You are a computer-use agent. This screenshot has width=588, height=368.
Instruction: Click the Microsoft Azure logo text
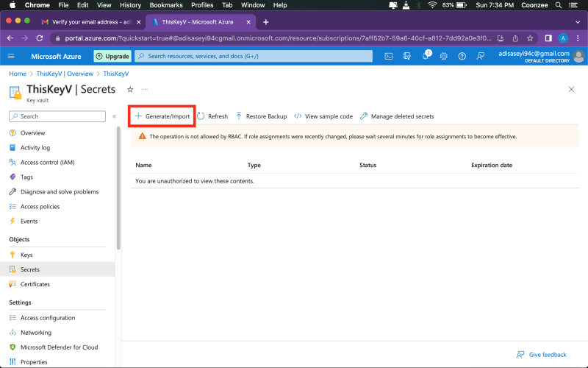[x=57, y=57]
